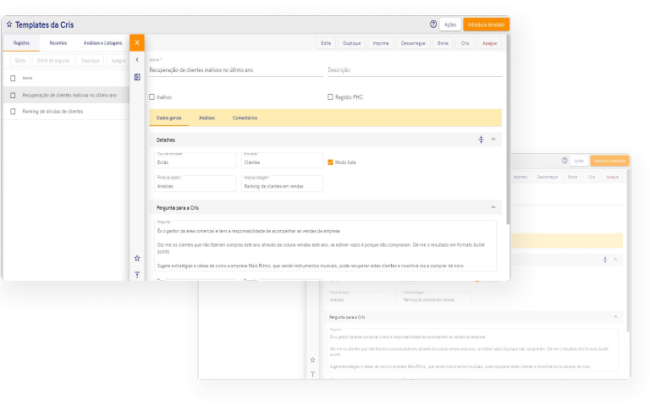Image resolution: width=650 pixels, height=406 pixels.
Task: Click the front window vertical scrollbar
Action: click(x=507, y=129)
